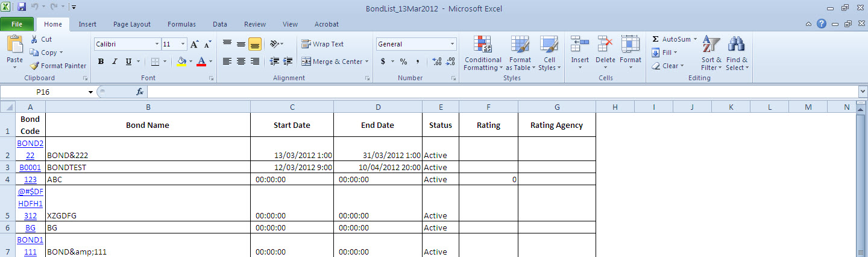Expand the font name Calibri dropdown

[x=157, y=44]
